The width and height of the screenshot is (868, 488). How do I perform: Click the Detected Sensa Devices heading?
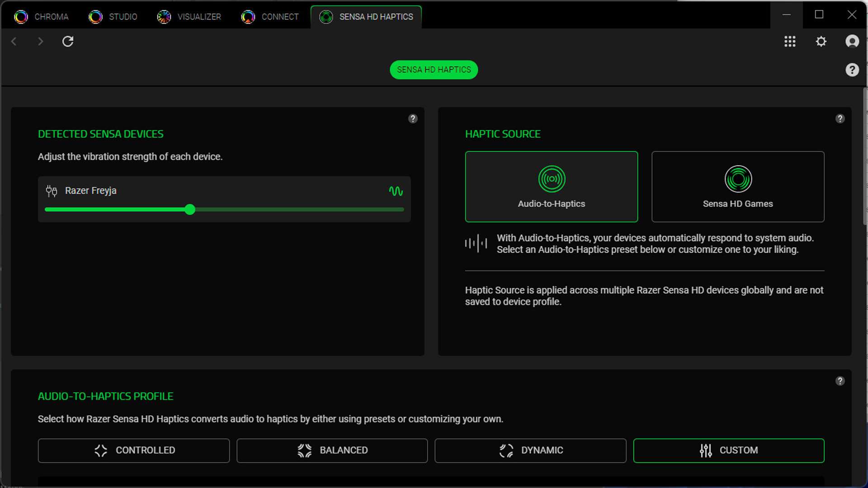point(101,134)
